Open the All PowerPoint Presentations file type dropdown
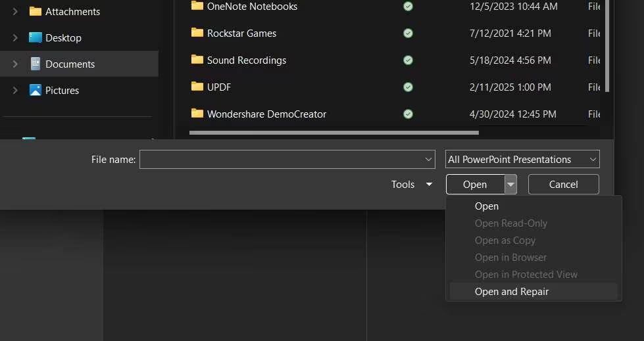The width and height of the screenshot is (644, 341). tap(522, 159)
